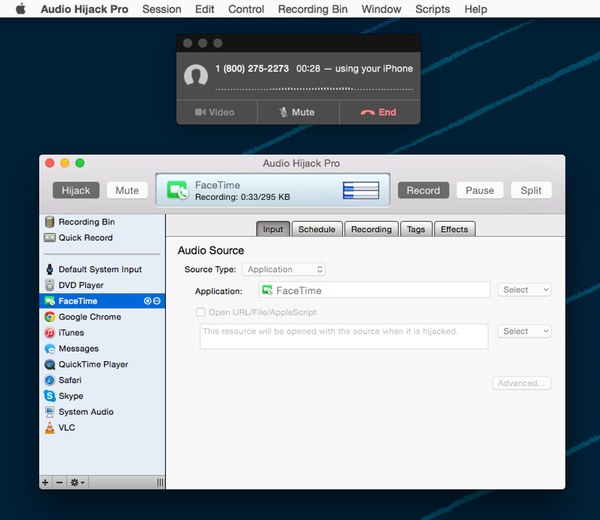Click the mute indicator on FaceTime row
This screenshot has height=520, width=600.
(157, 301)
